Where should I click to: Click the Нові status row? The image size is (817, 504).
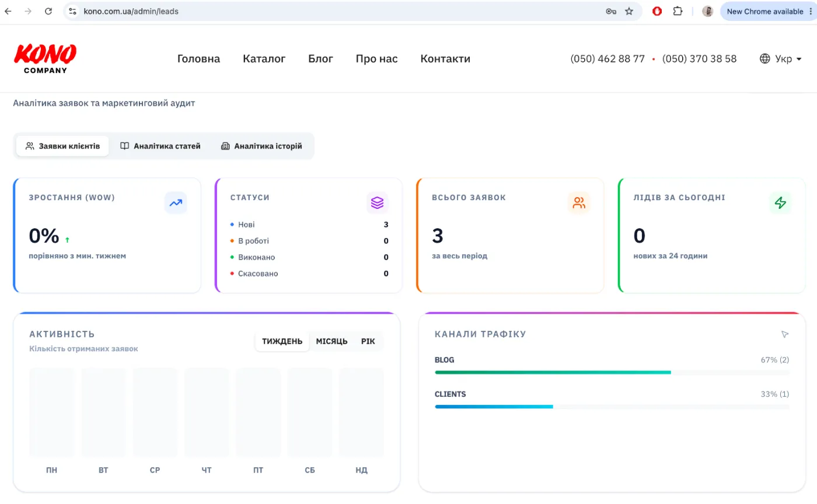tap(309, 225)
